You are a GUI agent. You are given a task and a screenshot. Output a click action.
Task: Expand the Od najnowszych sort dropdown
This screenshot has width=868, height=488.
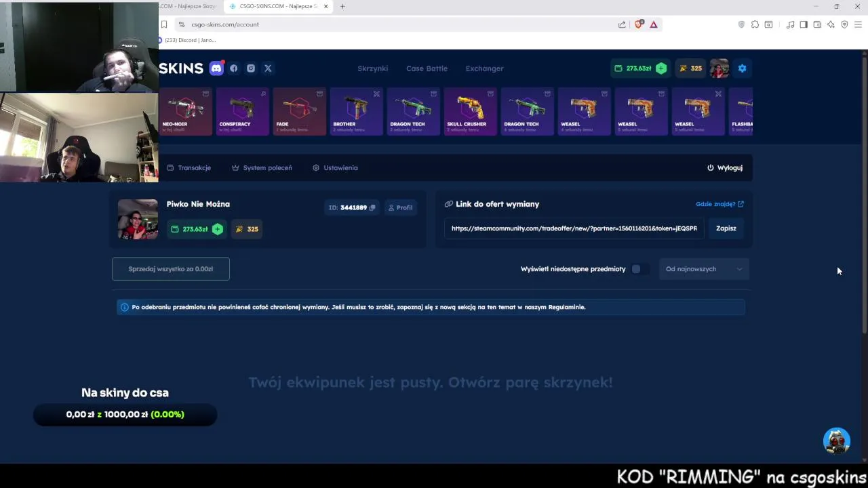tap(704, 269)
